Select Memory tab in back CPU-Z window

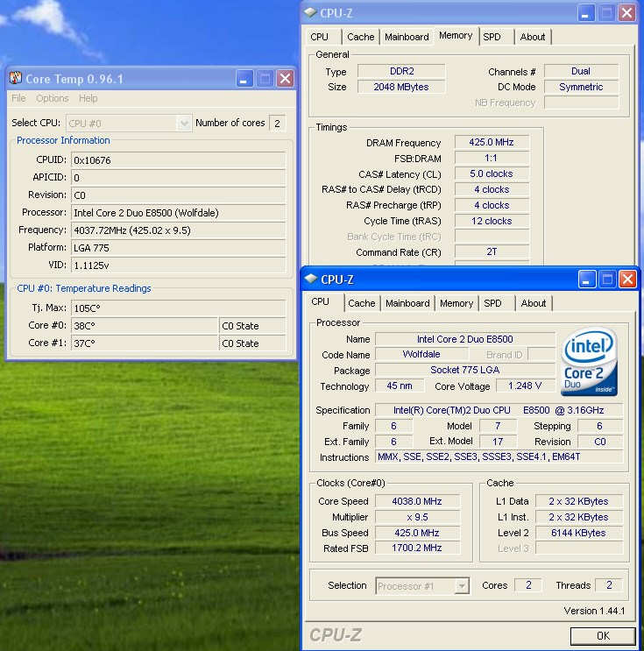[456, 36]
